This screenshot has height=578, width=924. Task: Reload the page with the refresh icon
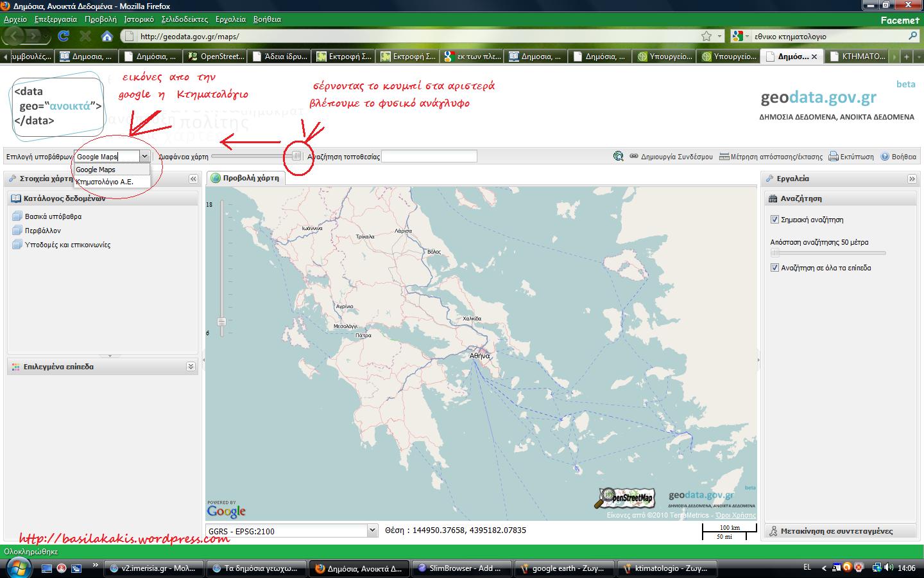tap(64, 36)
